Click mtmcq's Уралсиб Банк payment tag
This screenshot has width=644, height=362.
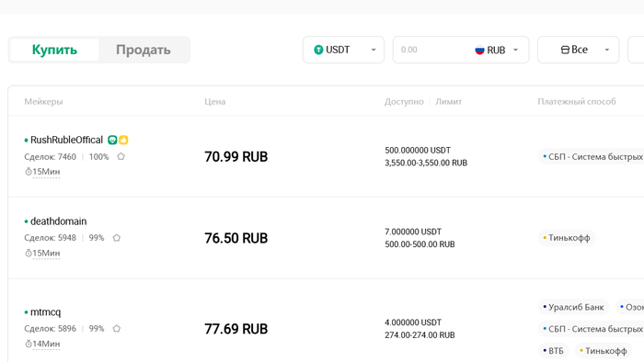coord(573,307)
